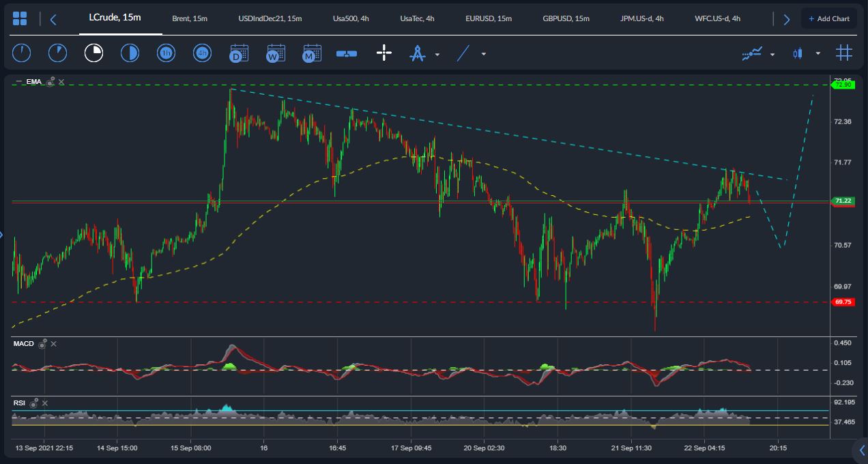868x464 pixels.
Task: Click the 70.57 price axis value
Action: tap(843, 245)
